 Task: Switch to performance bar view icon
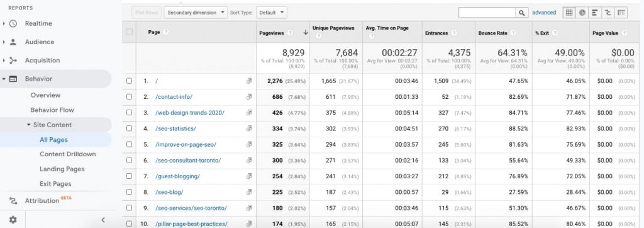pos(594,13)
